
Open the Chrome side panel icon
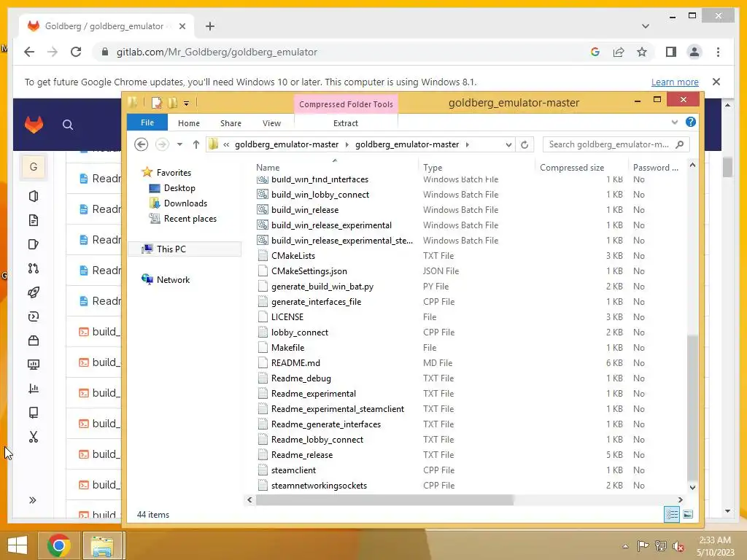pyautogui.click(x=671, y=52)
